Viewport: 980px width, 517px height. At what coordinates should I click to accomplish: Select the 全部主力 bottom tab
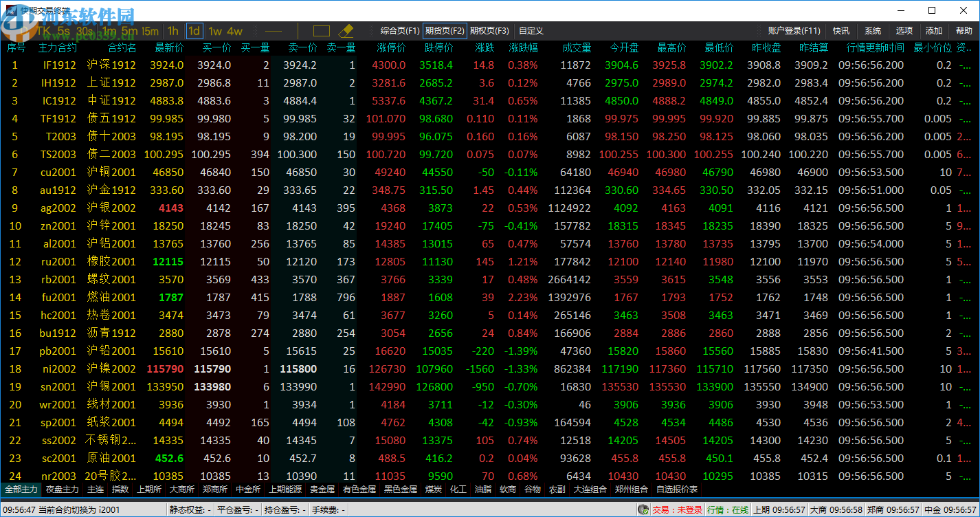pyautogui.click(x=21, y=489)
